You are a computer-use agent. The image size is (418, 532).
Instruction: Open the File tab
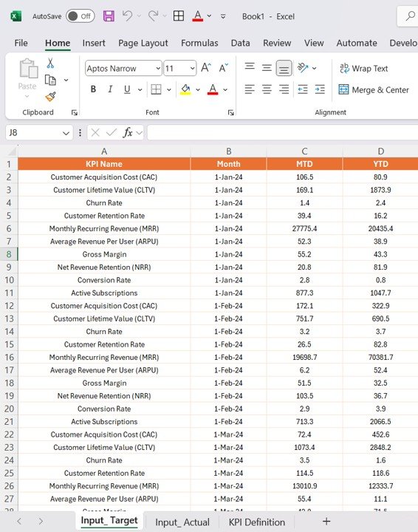(x=21, y=43)
